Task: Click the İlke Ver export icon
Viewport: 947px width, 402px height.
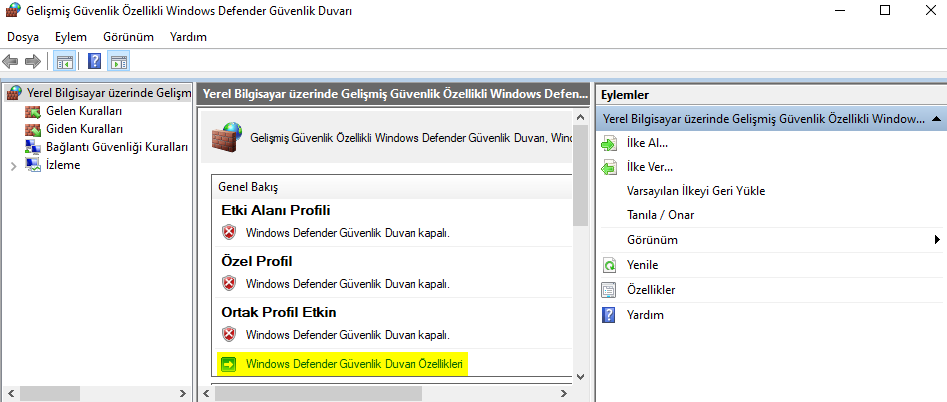Action: click(x=609, y=167)
